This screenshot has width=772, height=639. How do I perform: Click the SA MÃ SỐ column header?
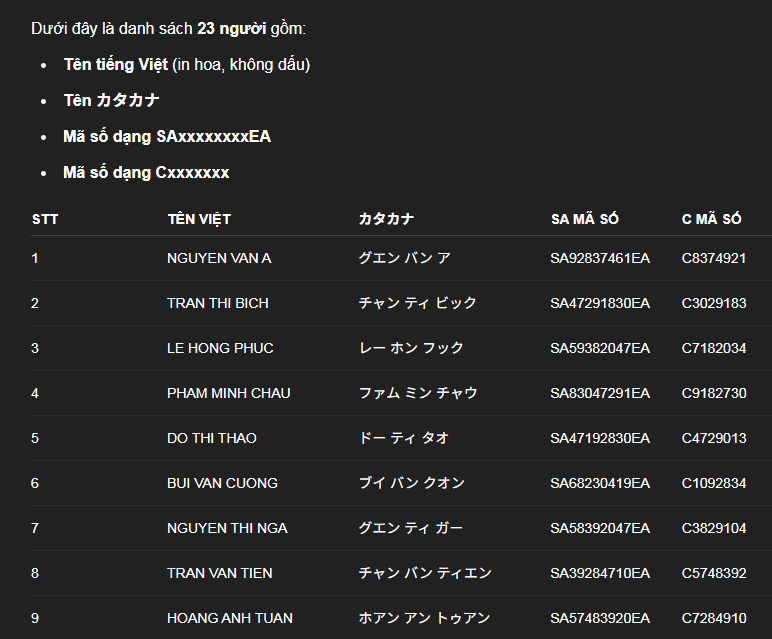click(x=585, y=219)
